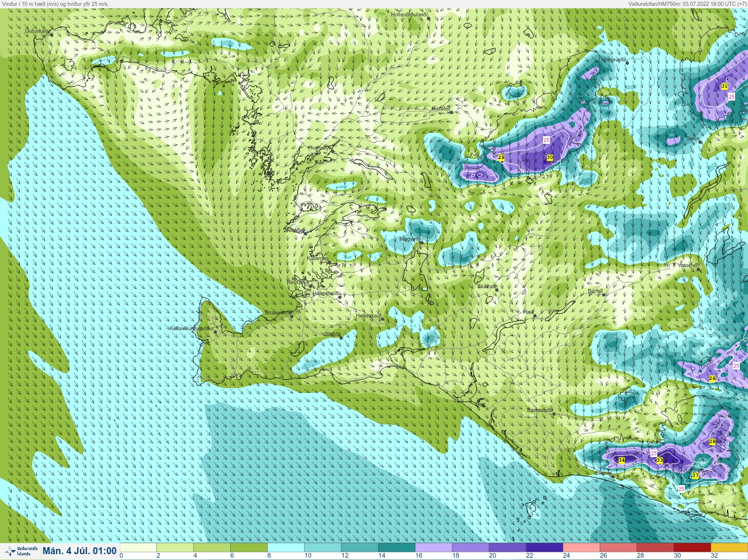Screen dimensions: 748x560
Task: Click the Bláfjöll station label
Action: [333, 334]
